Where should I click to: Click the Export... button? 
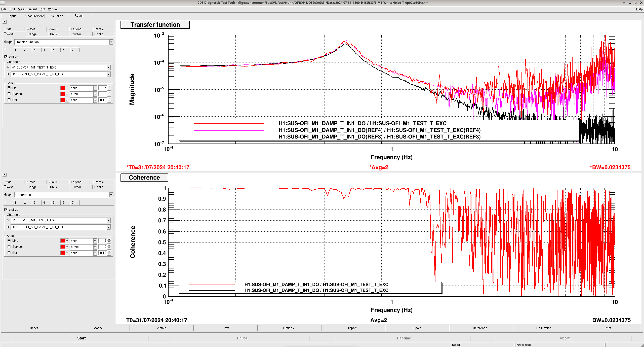(x=417, y=328)
